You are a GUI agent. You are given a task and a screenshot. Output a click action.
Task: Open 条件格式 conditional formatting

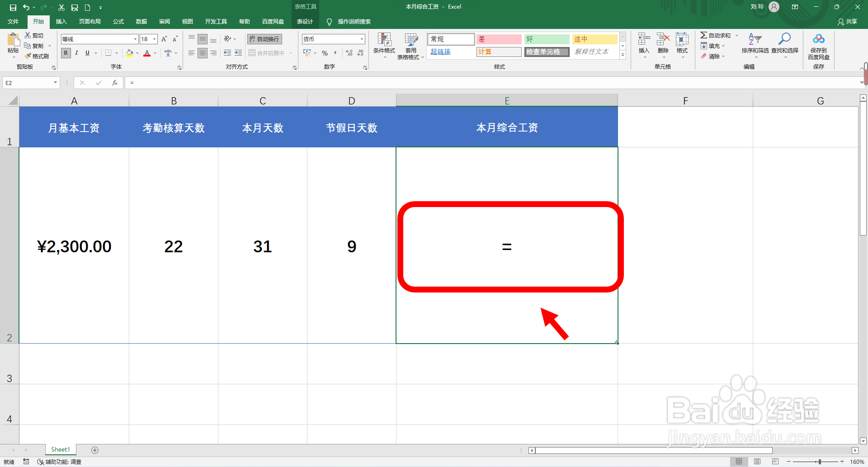(x=384, y=46)
